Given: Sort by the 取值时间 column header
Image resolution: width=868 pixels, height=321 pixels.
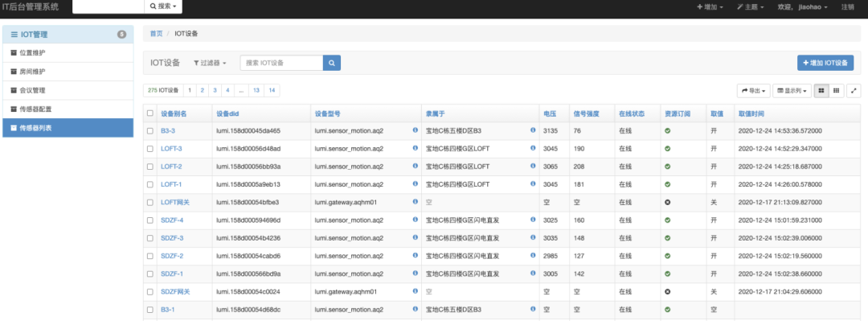Looking at the screenshot, I should [751, 113].
